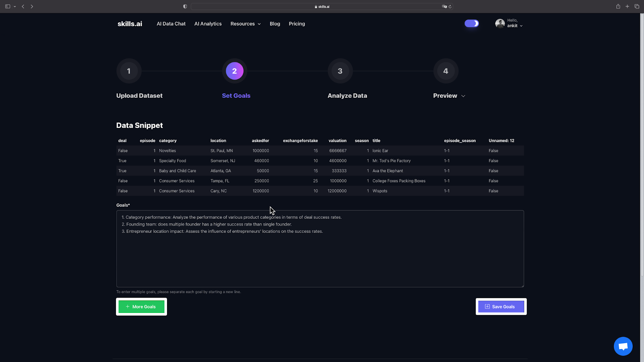Click the skills.ai address bar
Screen dimensions: 644x362
tap(322, 6)
